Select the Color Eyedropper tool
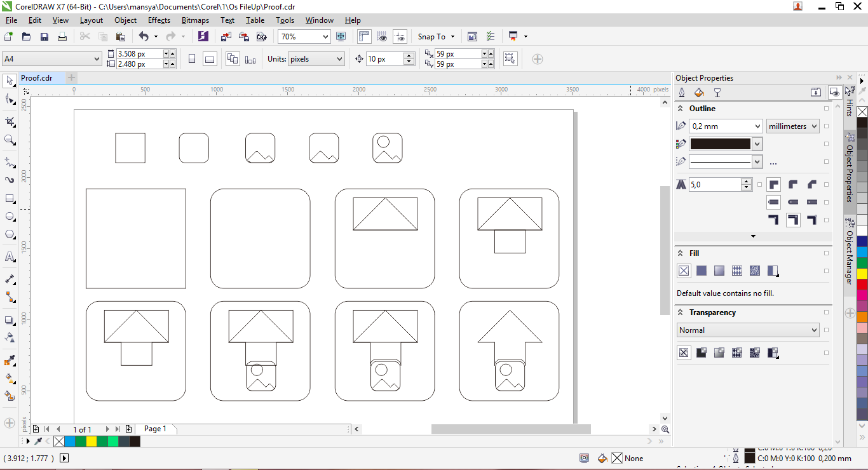 point(10,360)
